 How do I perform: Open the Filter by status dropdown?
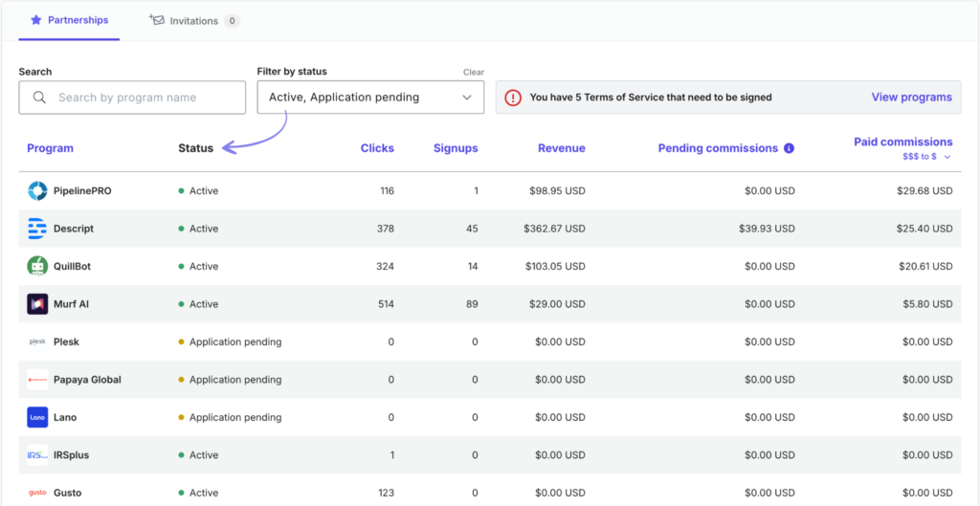click(370, 98)
